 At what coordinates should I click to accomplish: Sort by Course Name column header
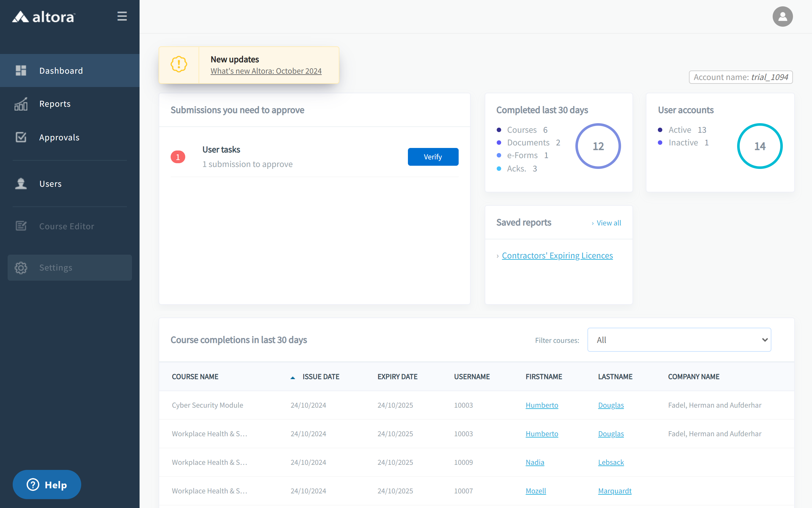tap(195, 377)
